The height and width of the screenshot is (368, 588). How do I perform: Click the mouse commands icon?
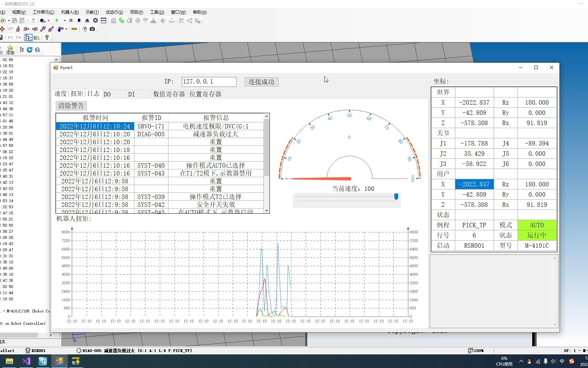pos(85,29)
